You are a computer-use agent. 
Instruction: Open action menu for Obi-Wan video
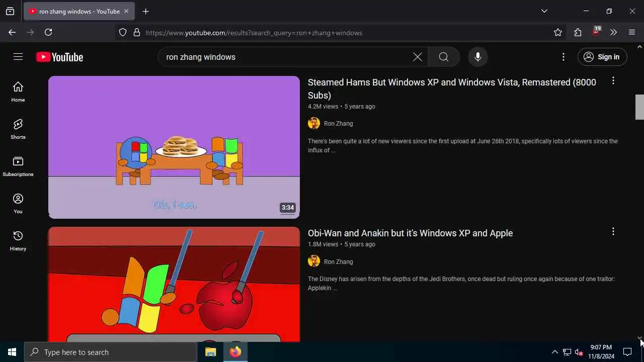click(x=613, y=232)
